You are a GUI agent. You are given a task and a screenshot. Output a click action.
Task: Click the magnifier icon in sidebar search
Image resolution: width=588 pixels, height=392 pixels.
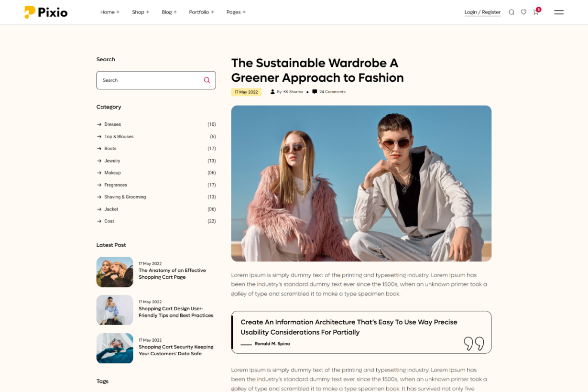(x=207, y=80)
